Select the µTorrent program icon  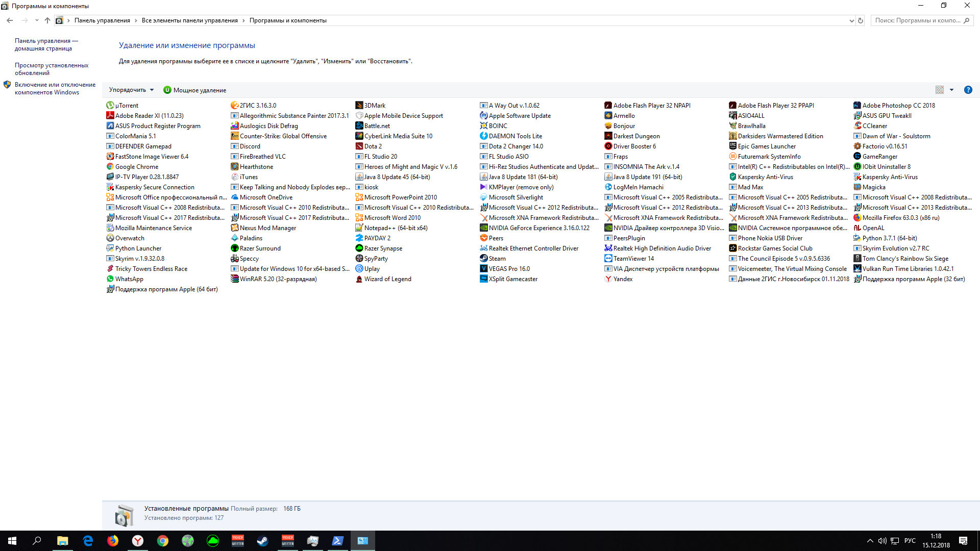pyautogui.click(x=110, y=106)
